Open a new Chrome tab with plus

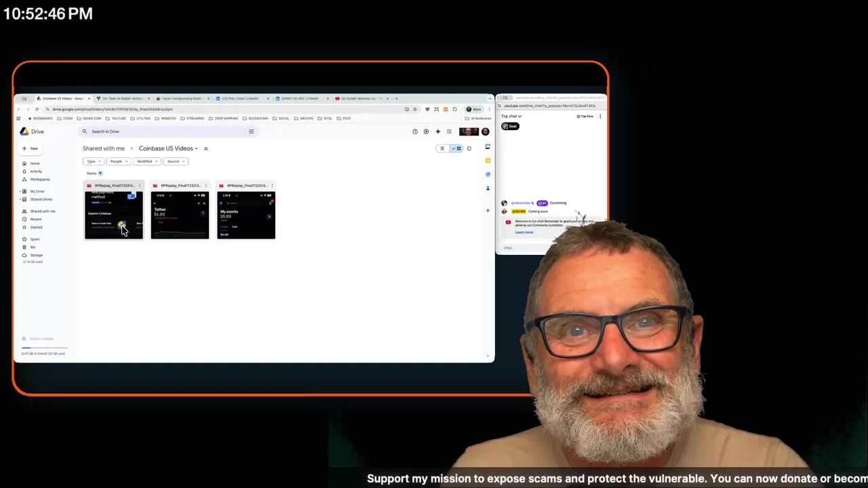[x=396, y=98]
